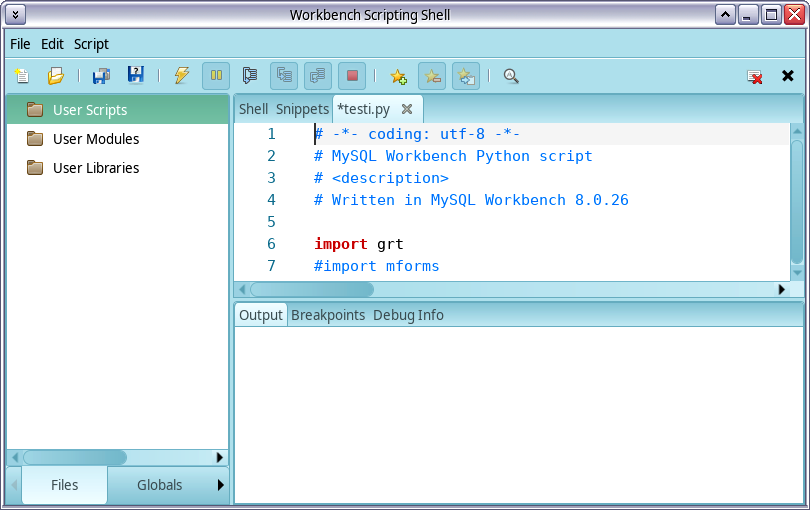This screenshot has height=510, width=810.
Task: Click the coding utf-8 comment line
Action: click(x=417, y=134)
